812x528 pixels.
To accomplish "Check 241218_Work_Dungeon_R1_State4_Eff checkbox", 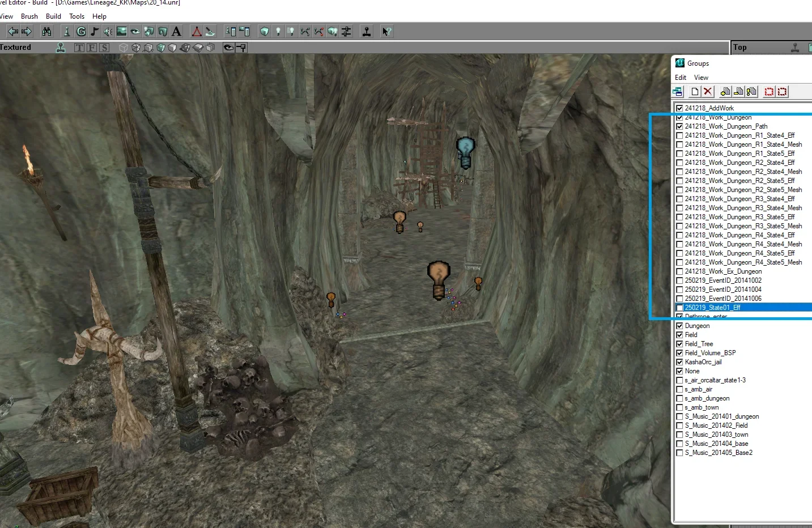I will [x=679, y=135].
